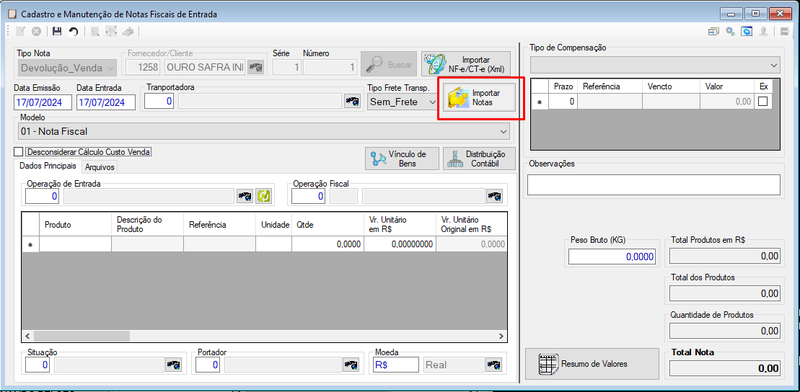Screen dimensions: 800x392
Task: Open Situação lookup binoculars icon
Action: click(173, 364)
